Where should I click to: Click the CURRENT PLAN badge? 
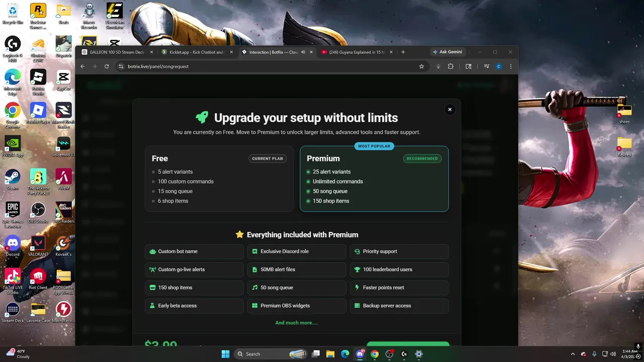[x=267, y=158]
